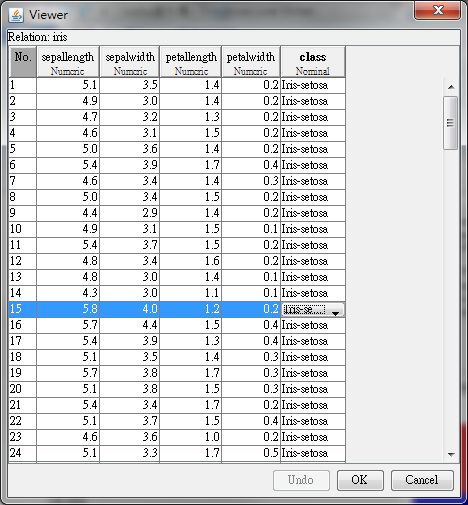Viewport: 468px width, 505px height.
Task: Close the Viewer window
Action: point(438,10)
